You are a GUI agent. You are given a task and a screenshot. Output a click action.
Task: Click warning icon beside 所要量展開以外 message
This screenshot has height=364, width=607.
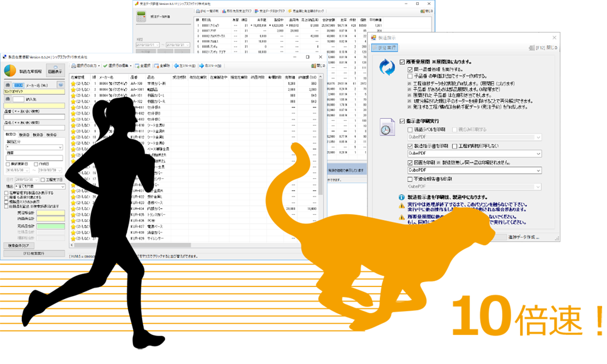click(x=402, y=217)
